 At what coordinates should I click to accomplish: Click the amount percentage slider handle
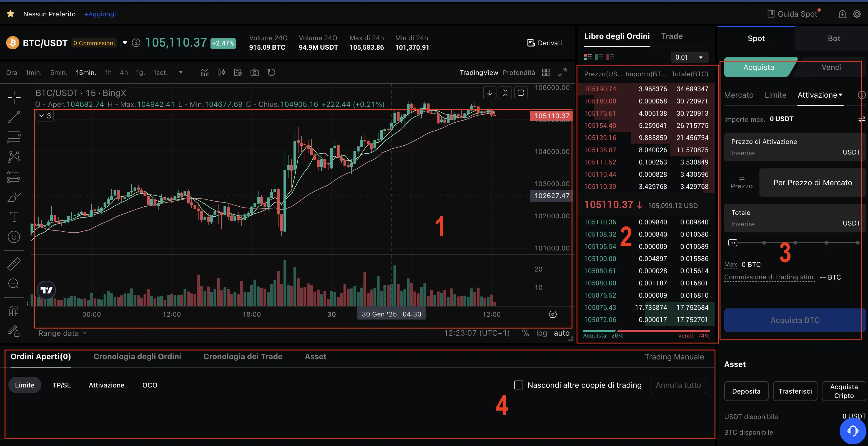pos(732,243)
